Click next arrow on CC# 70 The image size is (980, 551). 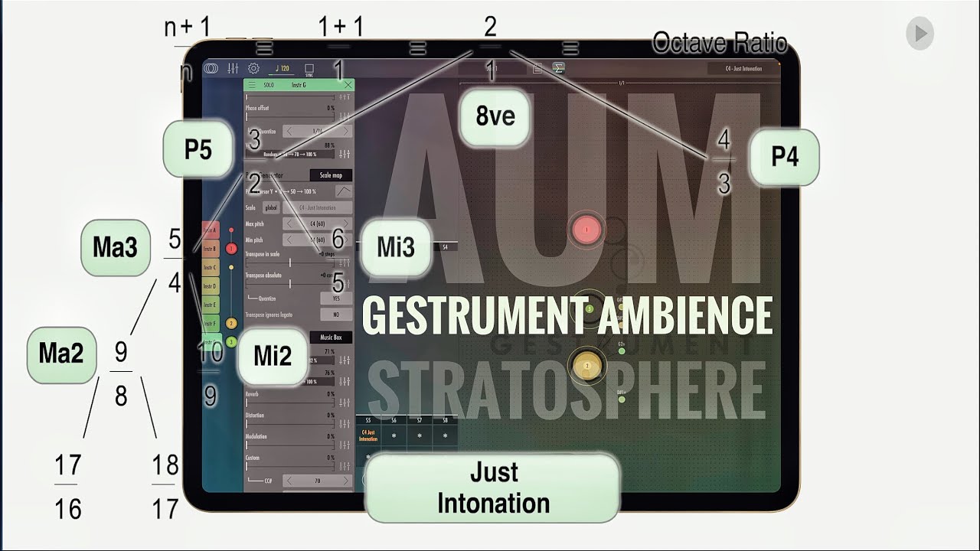pyautogui.click(x=346, y=481)
